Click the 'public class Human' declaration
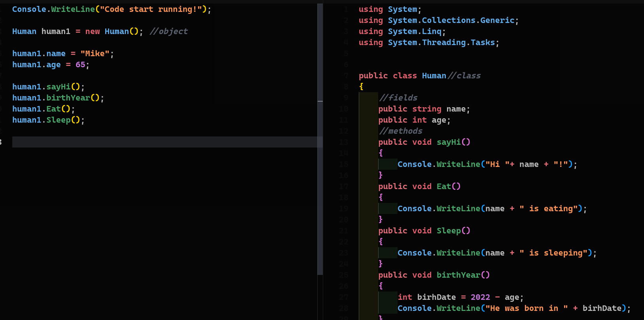644x320 pixels. pyautogui.click(x=402, y=76)
